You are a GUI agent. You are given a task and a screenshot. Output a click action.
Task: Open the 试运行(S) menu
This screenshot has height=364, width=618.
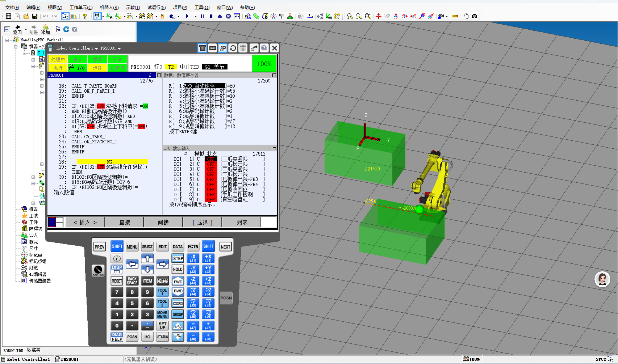pyautogui.click(x=156, y=8)
